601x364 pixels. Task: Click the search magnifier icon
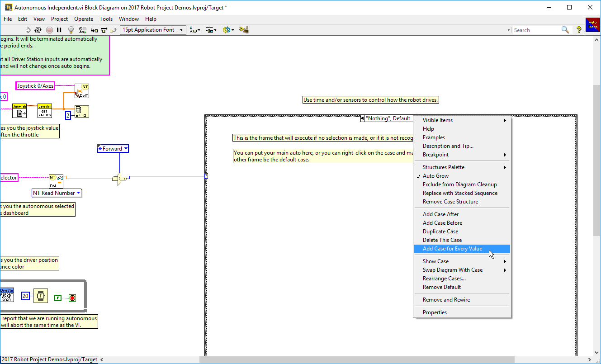pos(565,30)
